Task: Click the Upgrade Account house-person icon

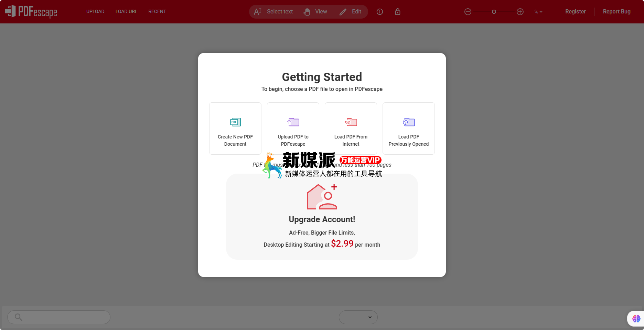Action: (322, 197)
